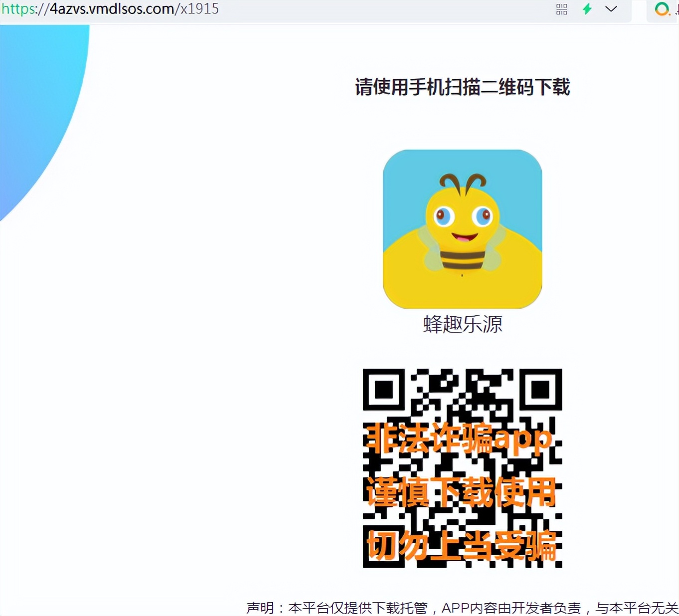
Task: Select the 蜂趣乐源 bee app icon
Action: coord(462,229)
